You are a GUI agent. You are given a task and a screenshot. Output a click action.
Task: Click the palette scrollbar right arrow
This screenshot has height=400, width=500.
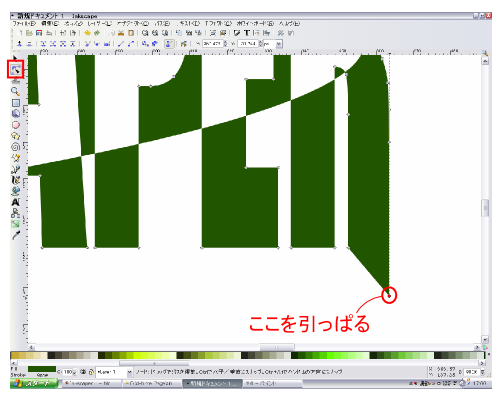tap(482, 363)
